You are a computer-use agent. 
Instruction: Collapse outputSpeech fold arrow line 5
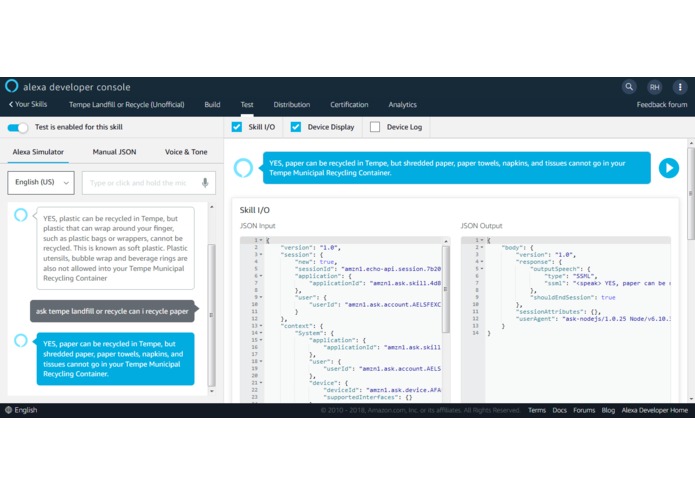pos(482,268)
